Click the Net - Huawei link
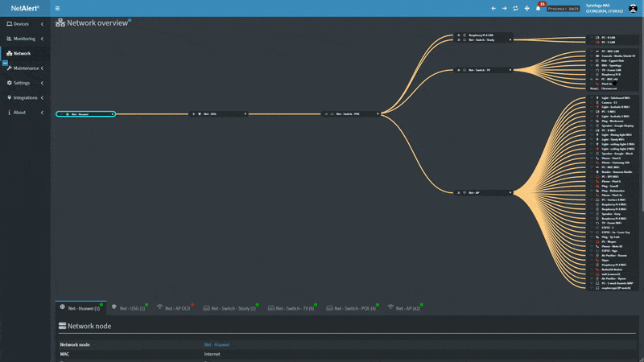This screenshot has height=362, width=644. click(216, 344)
